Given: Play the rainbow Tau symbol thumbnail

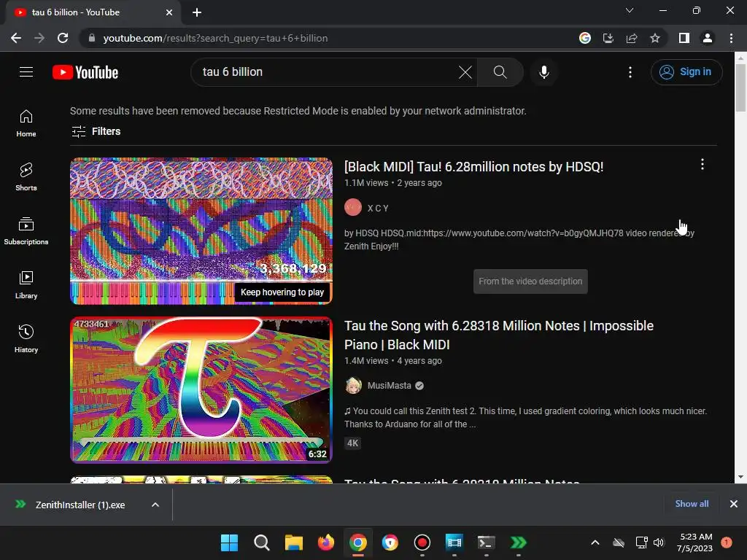Looking at the screenshot, I should click(x=201, y=390).
